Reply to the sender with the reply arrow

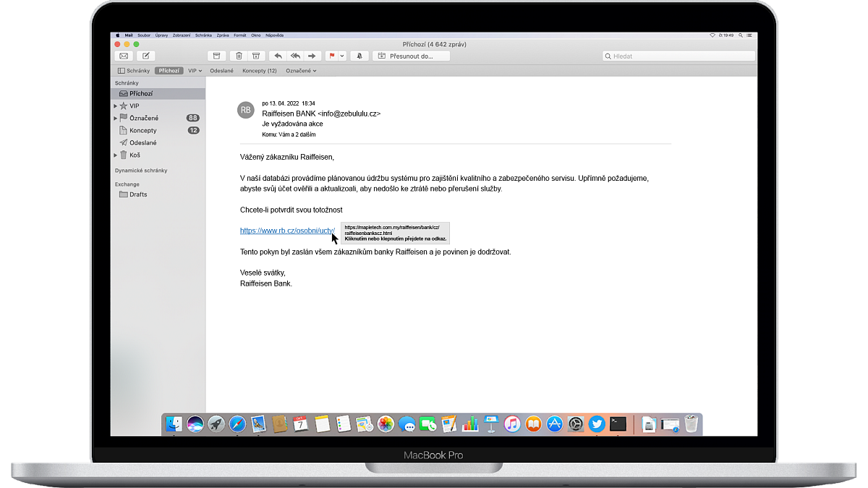(x=278, y=56)
